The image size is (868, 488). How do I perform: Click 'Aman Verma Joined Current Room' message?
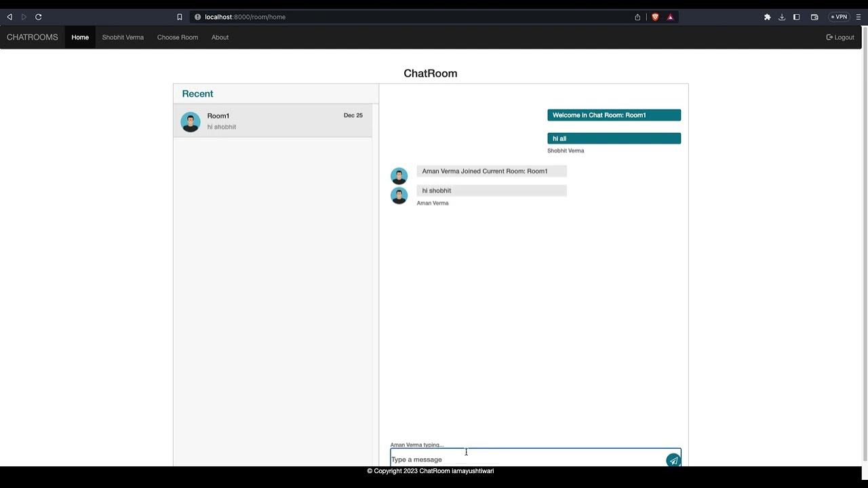coord(492,171)
